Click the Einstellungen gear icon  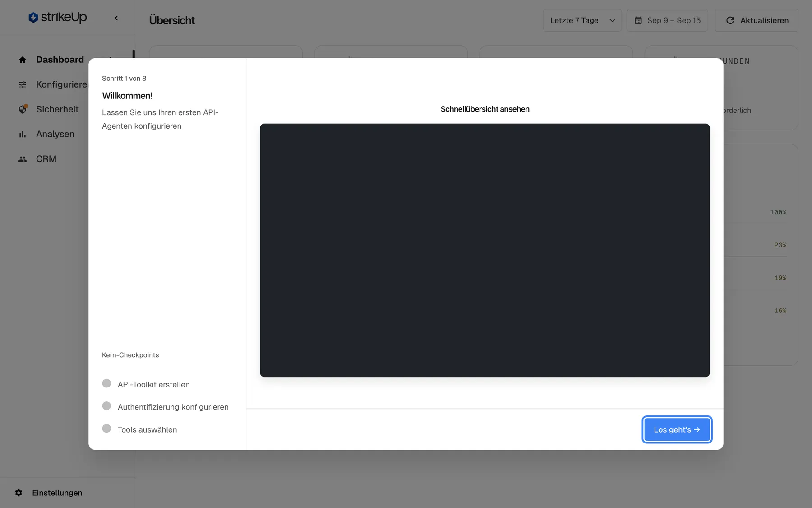(x=18, y=493)
